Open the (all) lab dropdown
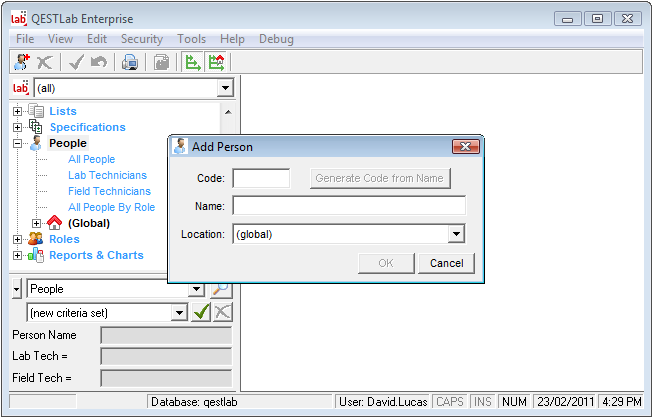The height and width of the screenshot is (418, 653). pos(225,88)
